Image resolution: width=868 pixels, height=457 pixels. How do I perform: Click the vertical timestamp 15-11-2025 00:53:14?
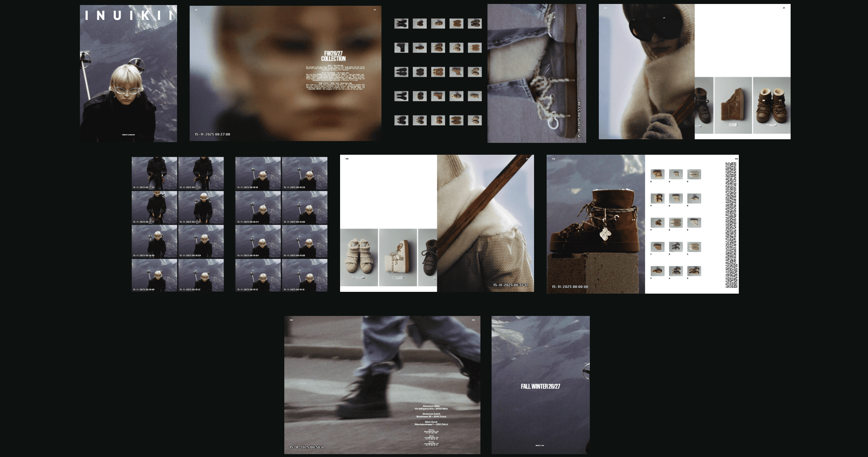coord(579,119)
